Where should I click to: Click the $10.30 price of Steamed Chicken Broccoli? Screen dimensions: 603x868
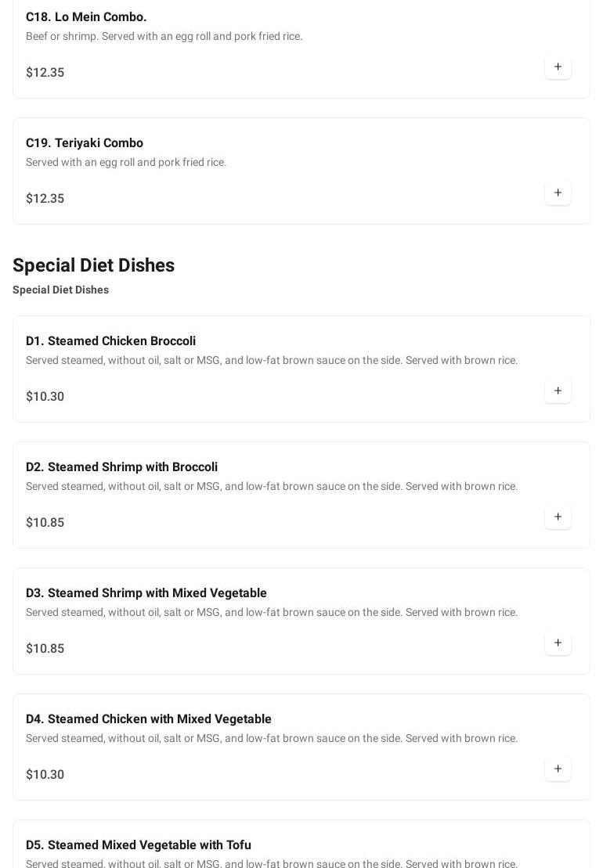point(45,397)
